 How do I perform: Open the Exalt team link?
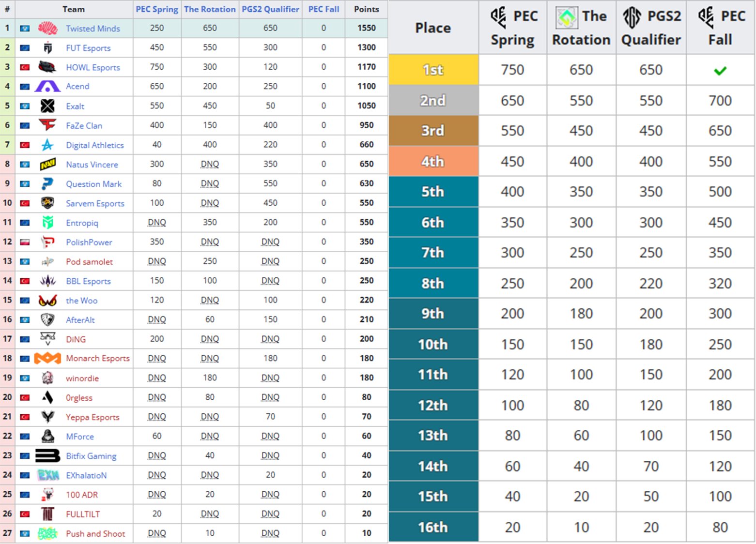point(75,106)
